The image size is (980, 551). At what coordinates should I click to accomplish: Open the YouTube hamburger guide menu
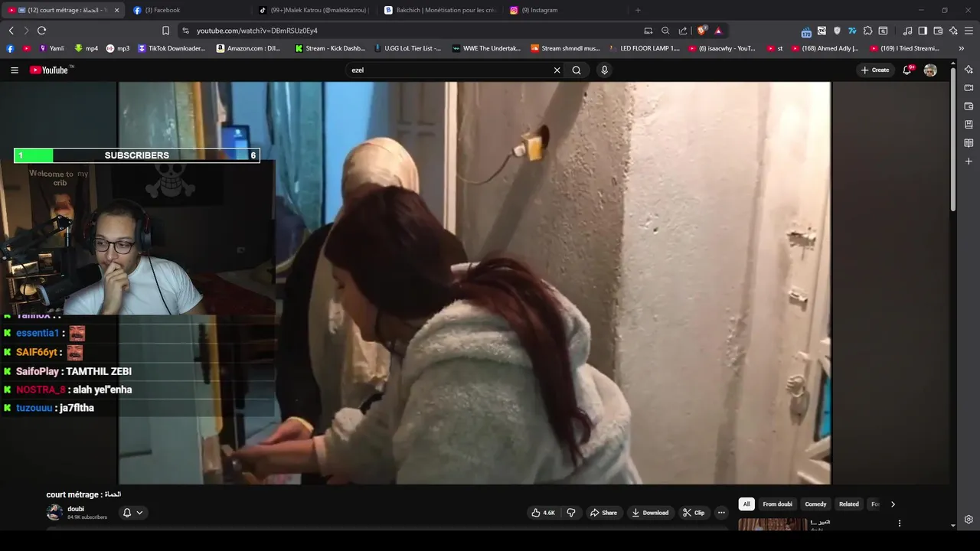point(14,70)
